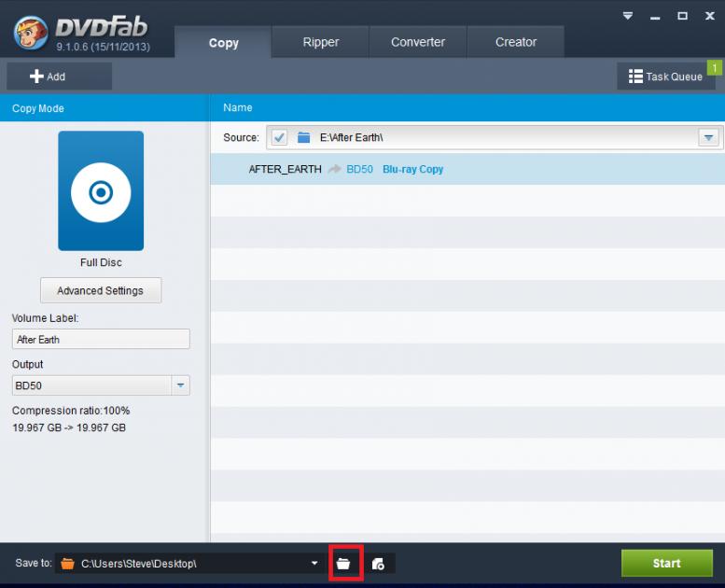Screen dimensions: 725x588
Task: Click the orange folder icon in Save to path
Action: 66,564
